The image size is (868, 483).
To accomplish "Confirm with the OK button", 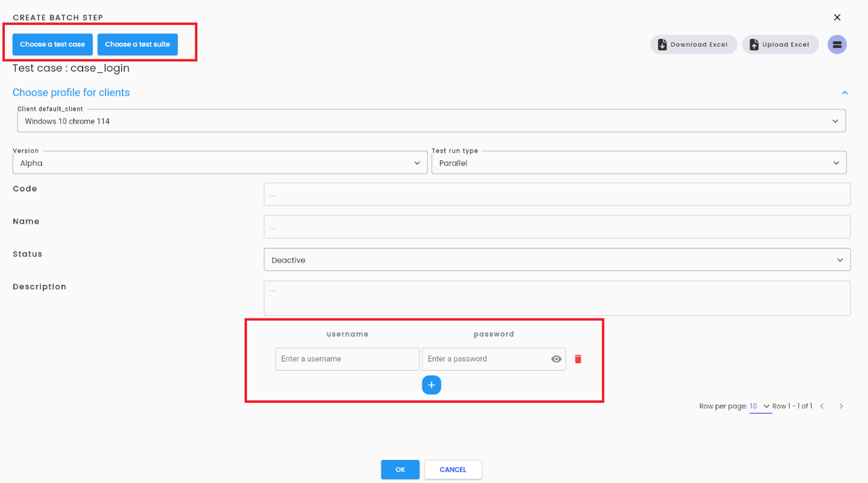I will tap(400, 470).
